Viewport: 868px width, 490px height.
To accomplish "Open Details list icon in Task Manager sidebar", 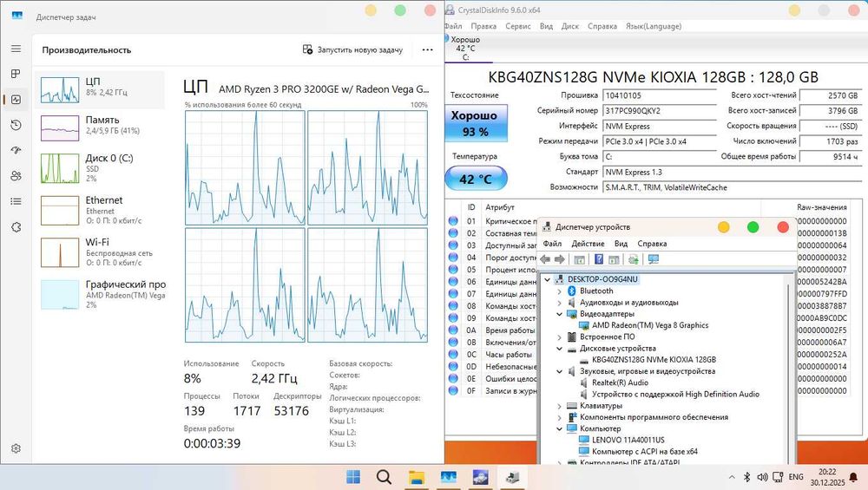I will click(16, 201).
